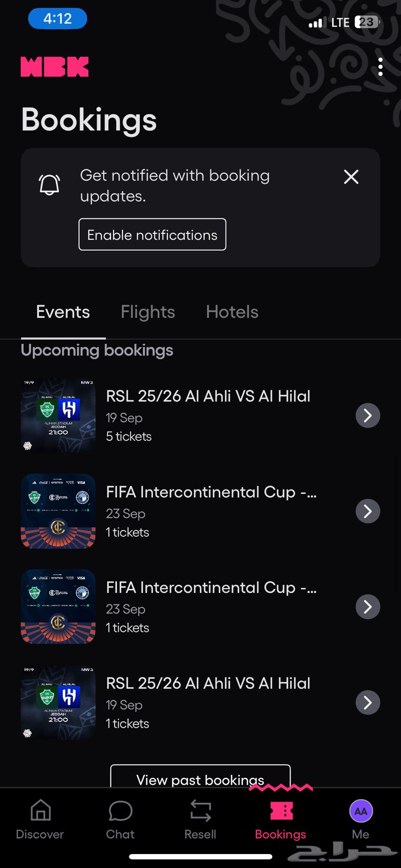The height and width of the screenshot is (868, 401).
Task: Open the Chat bubble icon
Action: [120, 811]
